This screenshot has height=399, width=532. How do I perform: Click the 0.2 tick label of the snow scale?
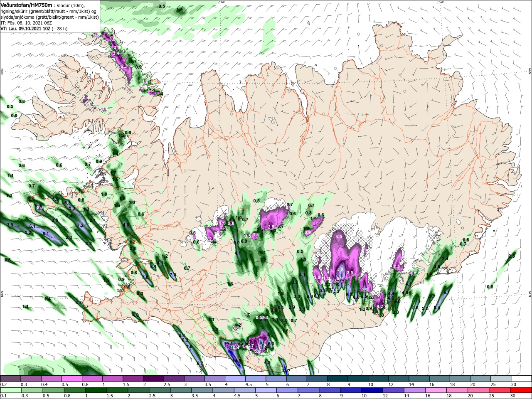point(4,384)
